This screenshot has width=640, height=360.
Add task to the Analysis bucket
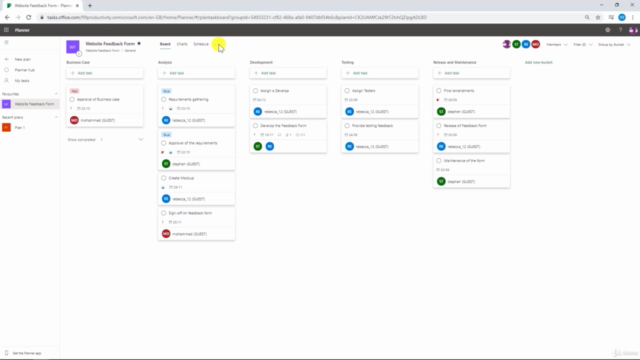pos(196,73)
